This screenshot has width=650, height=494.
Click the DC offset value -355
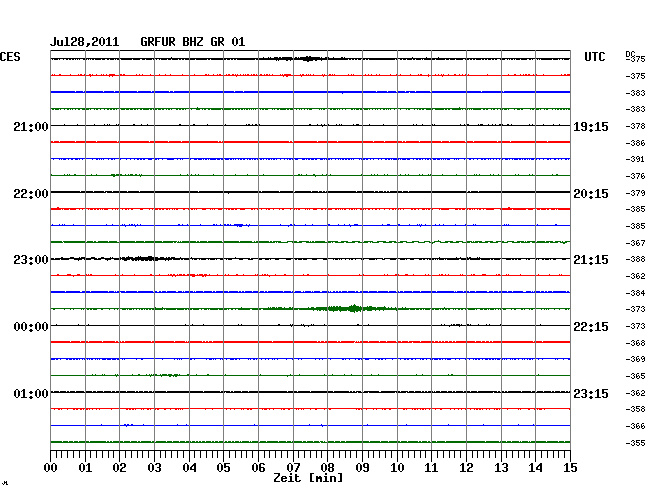click(635, 443)
